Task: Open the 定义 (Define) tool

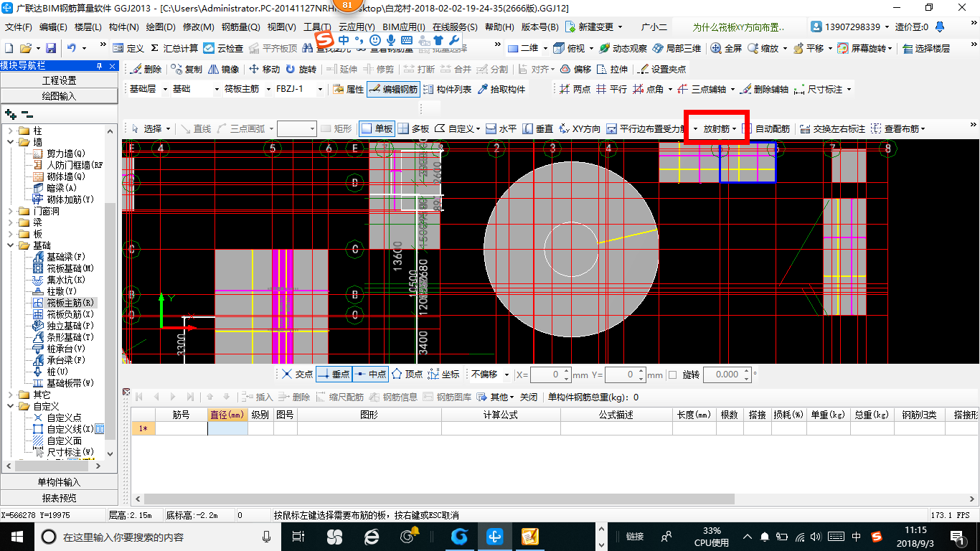Action: point(129,48)
